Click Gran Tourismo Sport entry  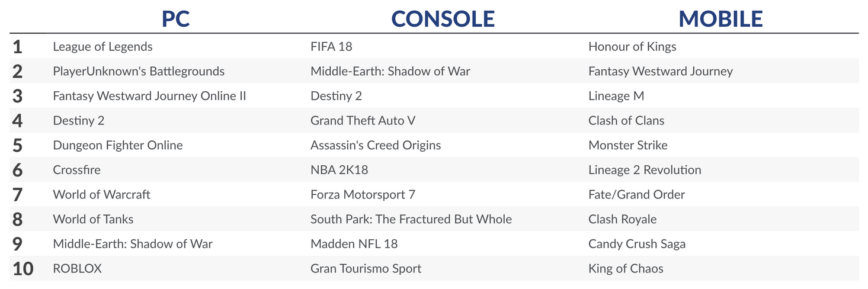click(366, 268)
